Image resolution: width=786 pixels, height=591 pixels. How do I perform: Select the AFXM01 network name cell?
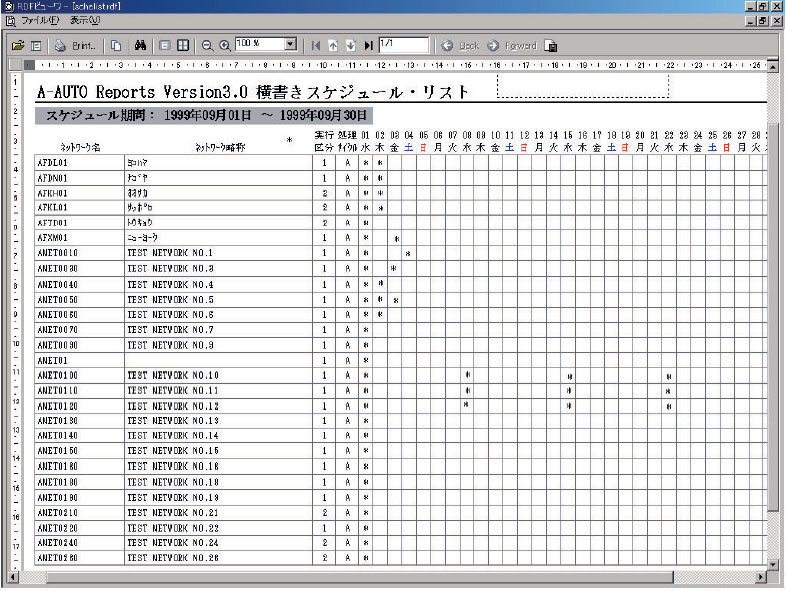click(x=79, y=238)
